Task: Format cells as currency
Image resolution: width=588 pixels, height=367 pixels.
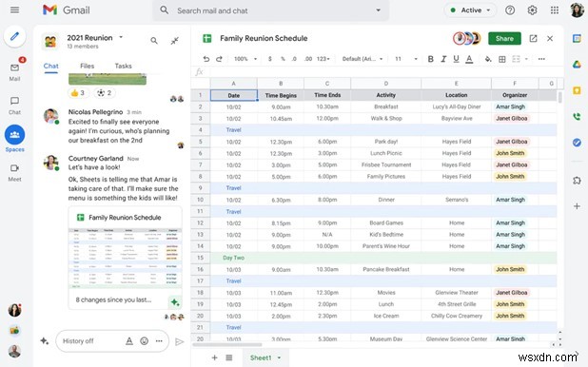Action: pyautogui.click(x=270, y=59)
